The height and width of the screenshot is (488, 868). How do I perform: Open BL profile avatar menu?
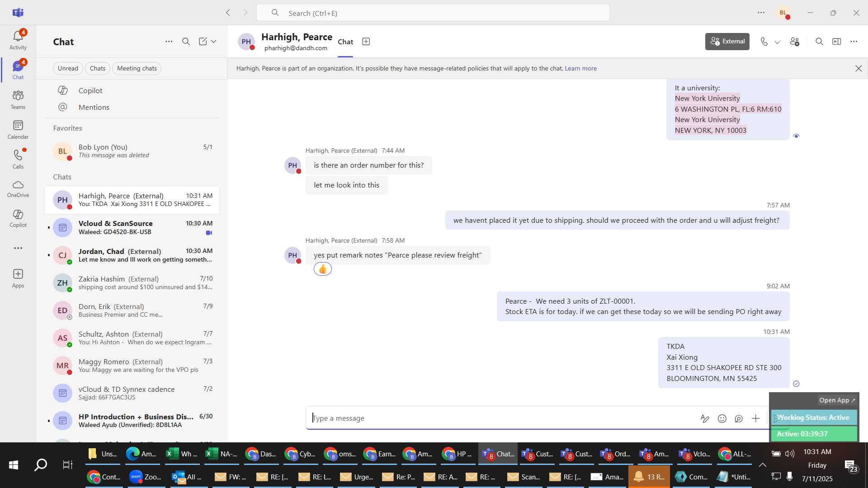point(783,13)
